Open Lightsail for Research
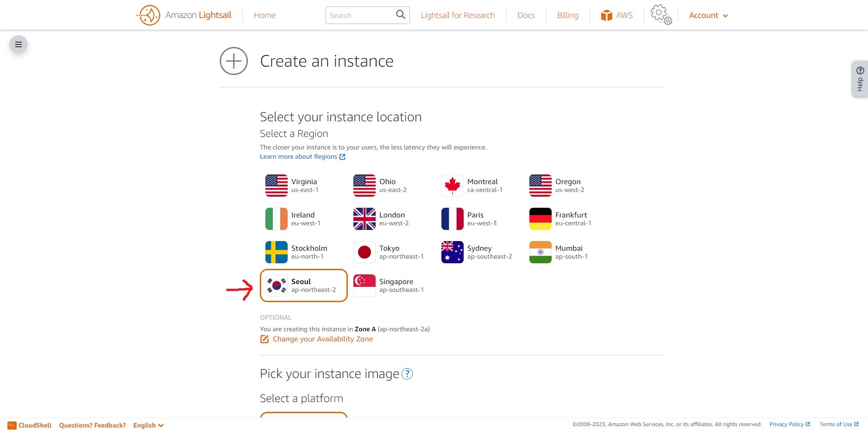868x434 pixels. (458, 15)
